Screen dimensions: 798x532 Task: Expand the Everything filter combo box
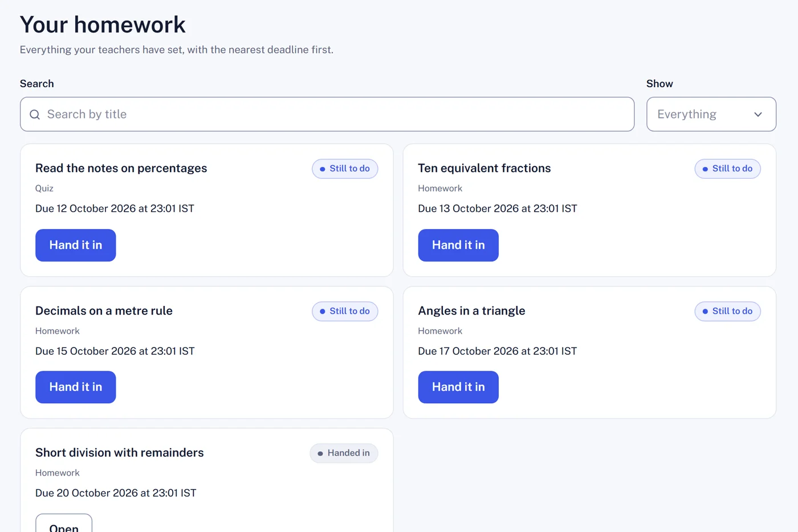click(711, 114)
